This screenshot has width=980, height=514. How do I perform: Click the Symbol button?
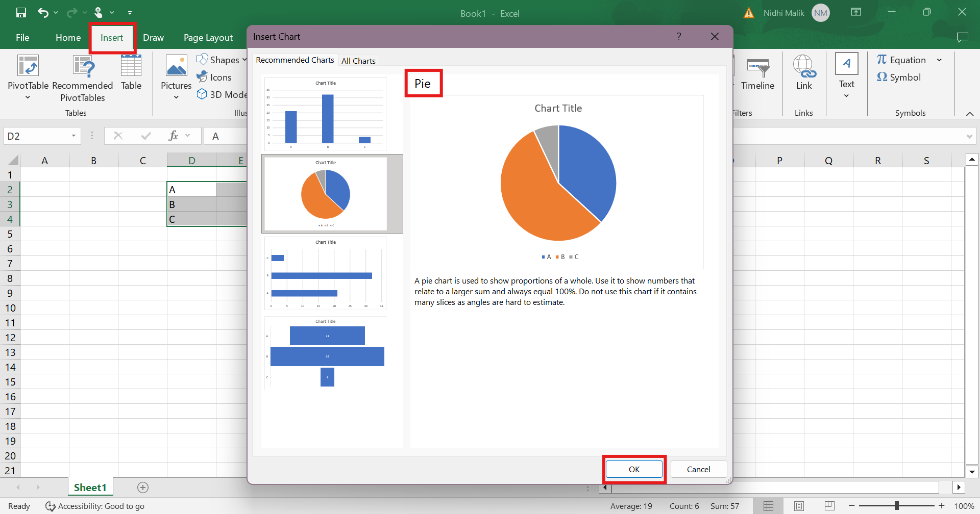pos(899,77)
